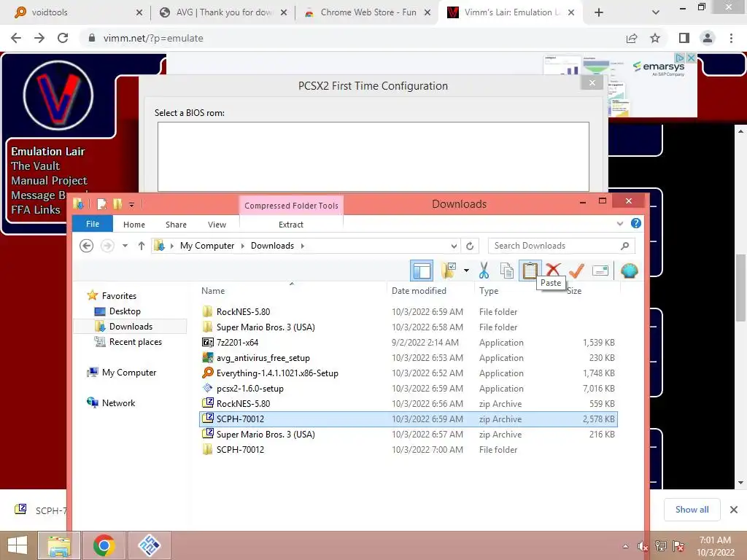Bookmark this page with the star icon

655,38
